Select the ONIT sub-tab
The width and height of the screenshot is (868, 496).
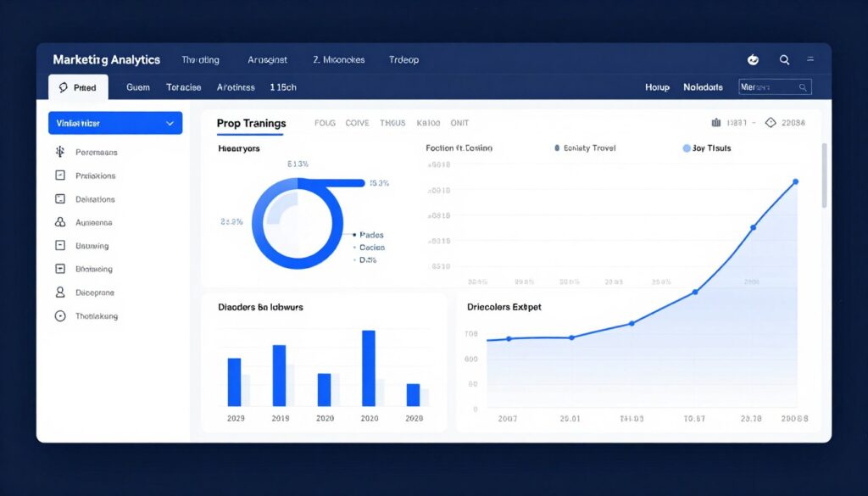point(459,123)
